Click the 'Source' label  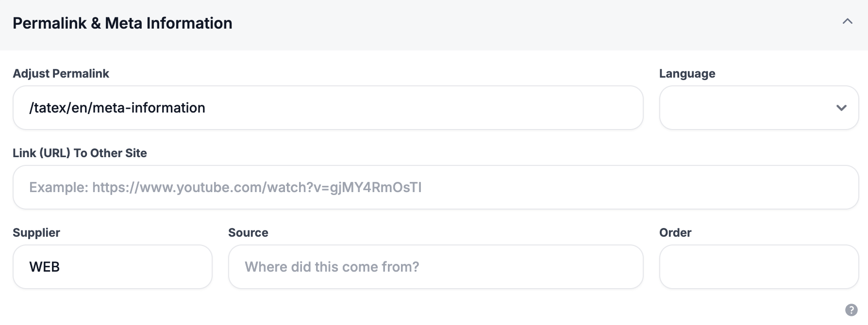[248, 233]
